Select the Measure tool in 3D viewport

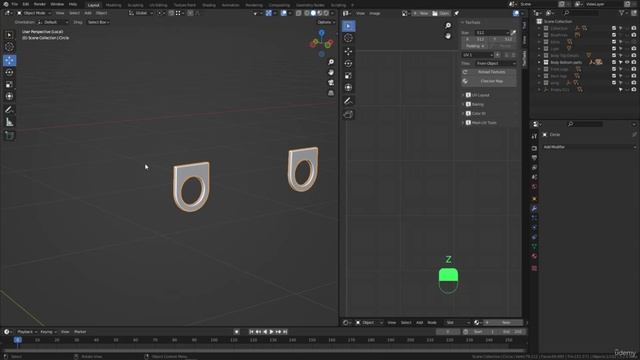(9, 122)
